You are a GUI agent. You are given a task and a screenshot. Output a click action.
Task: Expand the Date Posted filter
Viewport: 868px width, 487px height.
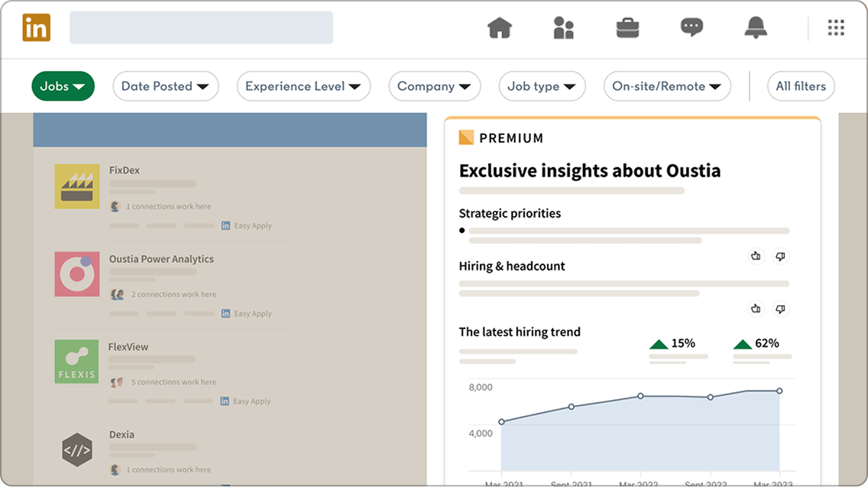[x=166, y=86]
